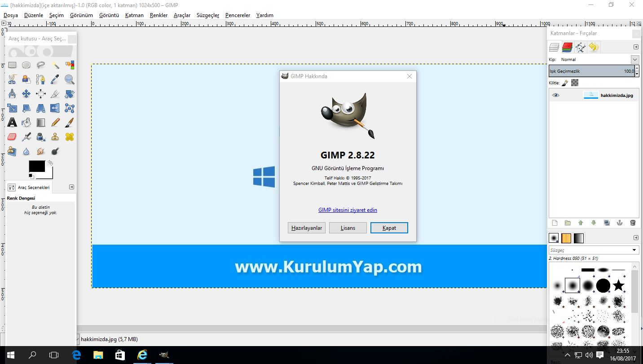Image resolution: width=643 pixels, height=364 pixels.
Task: Click Kapat to close the about dialog
Action: click(x=389, y=228)
